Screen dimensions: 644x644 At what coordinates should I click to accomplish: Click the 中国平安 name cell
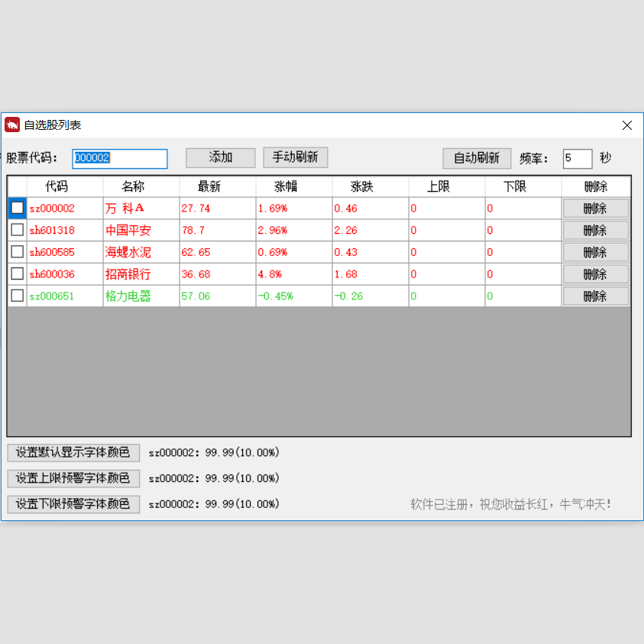(x=141, y=230)
